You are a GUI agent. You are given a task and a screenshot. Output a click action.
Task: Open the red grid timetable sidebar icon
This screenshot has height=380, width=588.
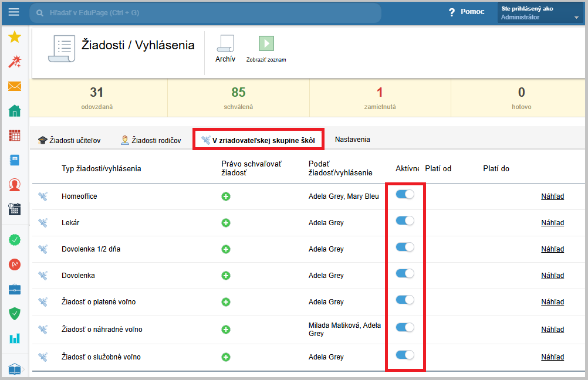point(15,135)
